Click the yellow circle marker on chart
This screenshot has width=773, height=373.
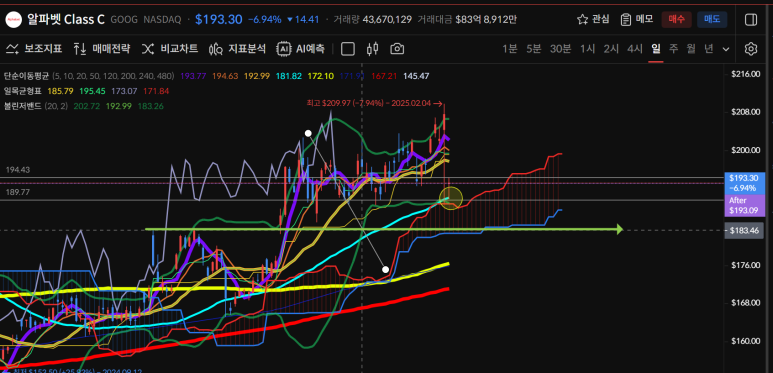(x=451, y=198)
